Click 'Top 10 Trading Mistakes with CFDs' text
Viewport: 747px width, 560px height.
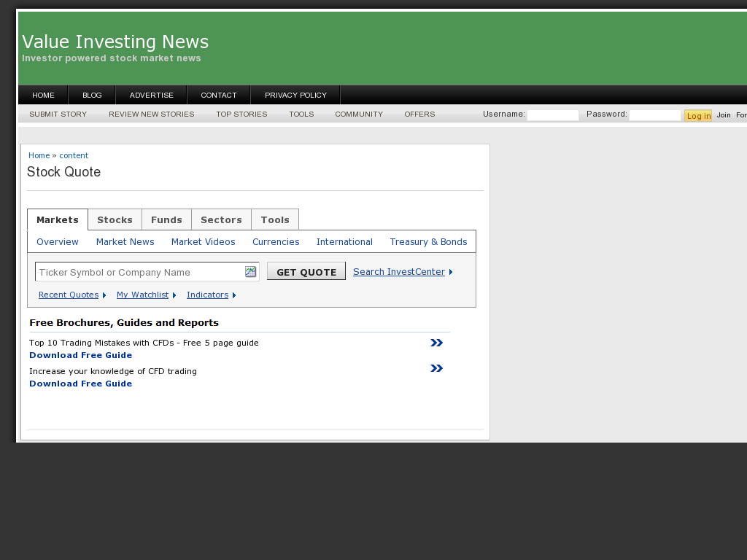click(101, 343)
